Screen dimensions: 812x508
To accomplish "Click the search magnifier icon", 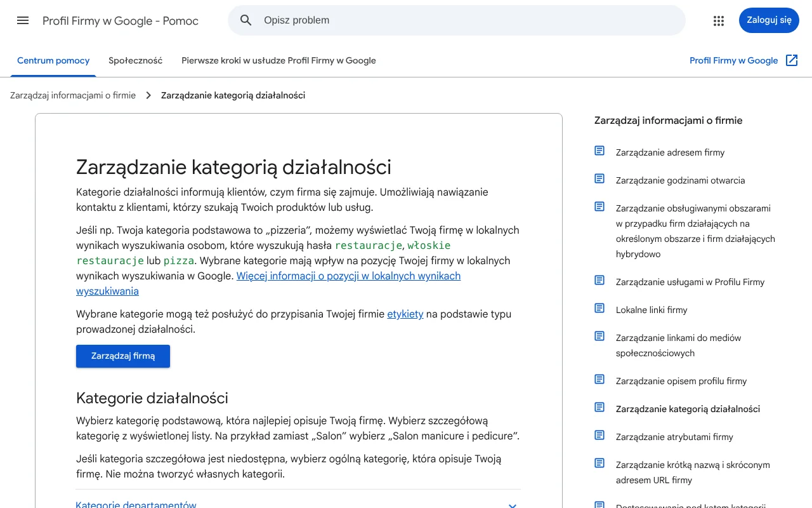I will pyautogui.click(x=246, y=20).
